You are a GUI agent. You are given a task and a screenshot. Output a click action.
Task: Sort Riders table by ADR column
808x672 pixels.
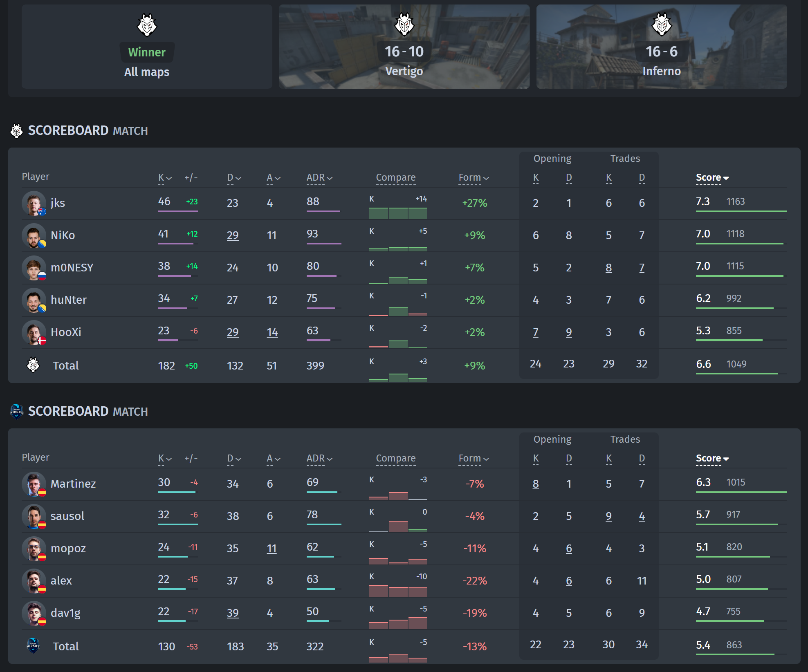[319, 459]
